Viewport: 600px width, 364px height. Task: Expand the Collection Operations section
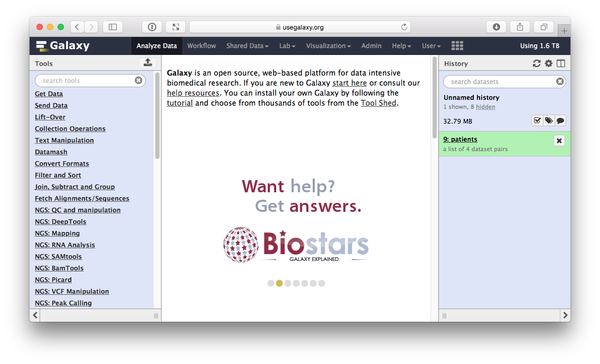pyautogui.click(x=70, y=128)
